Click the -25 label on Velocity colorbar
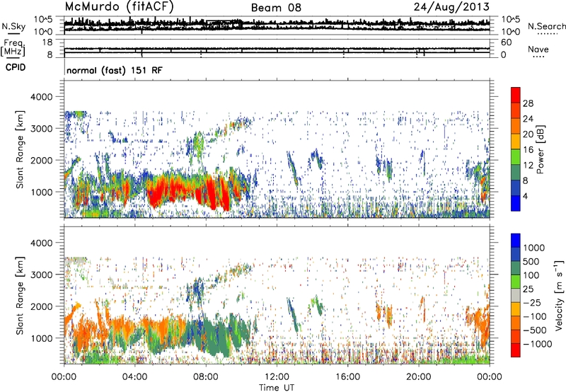The image size is (566, 392). point(532,302)
